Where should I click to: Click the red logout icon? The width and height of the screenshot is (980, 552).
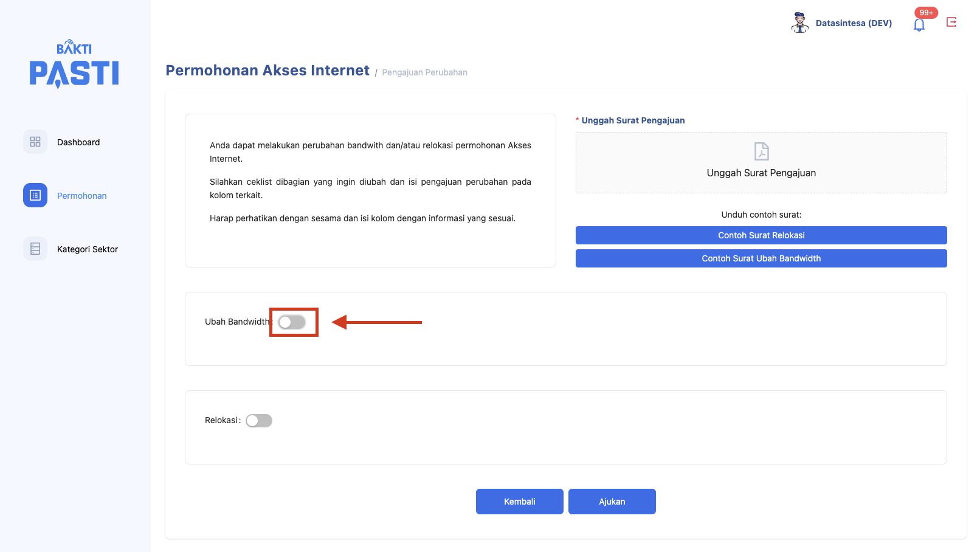click(951, 22)
